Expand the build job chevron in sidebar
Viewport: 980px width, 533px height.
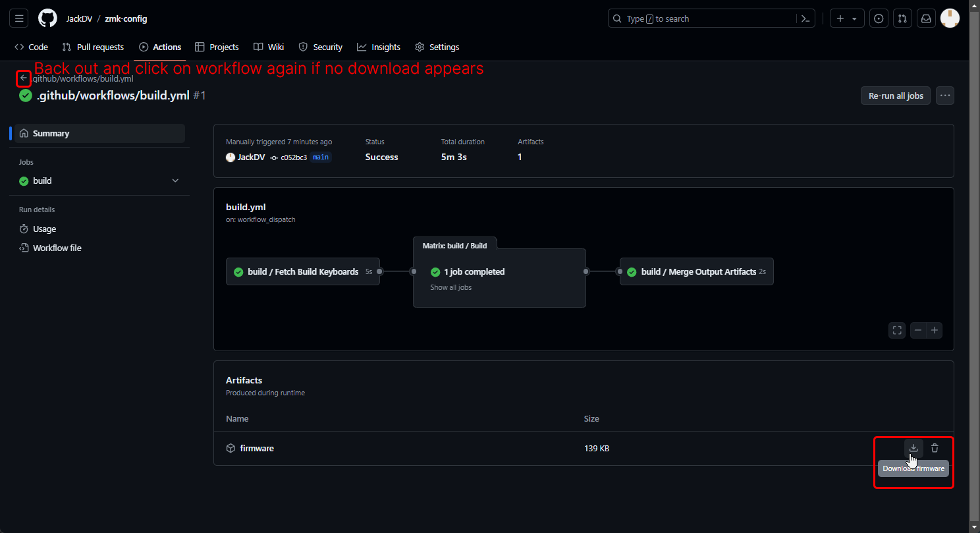[x=175, y=181]
